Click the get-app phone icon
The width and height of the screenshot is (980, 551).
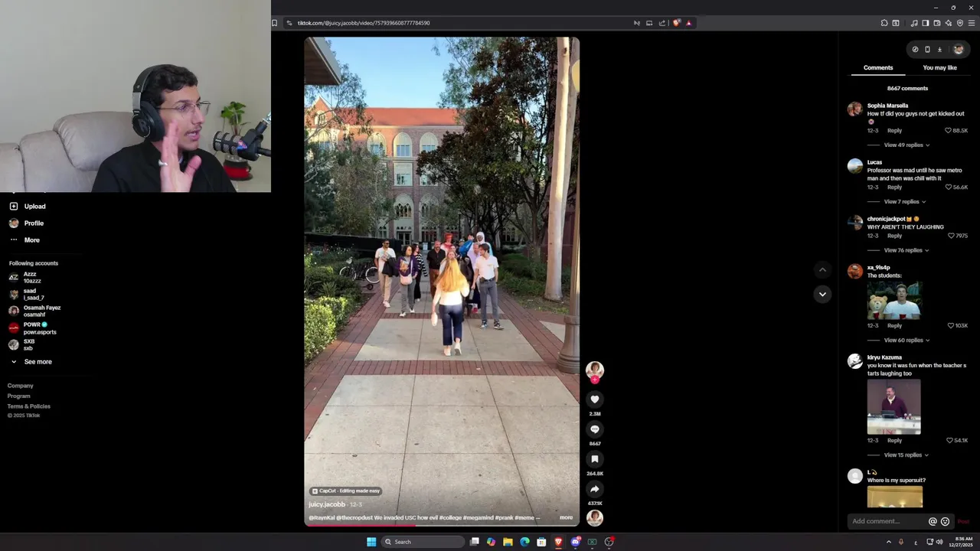click(x=927, y=50)
